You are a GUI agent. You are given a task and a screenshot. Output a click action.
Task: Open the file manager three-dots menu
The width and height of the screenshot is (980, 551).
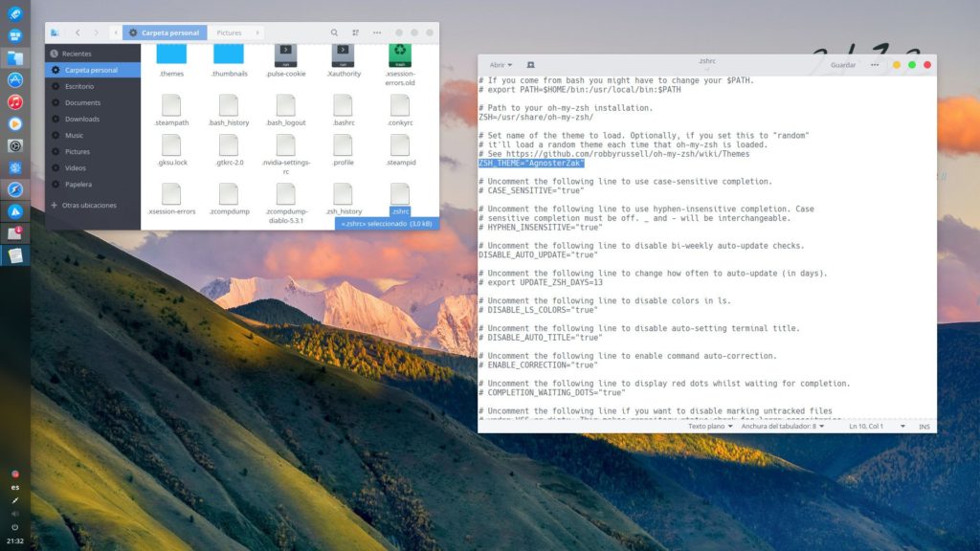(x=377, y=33)
